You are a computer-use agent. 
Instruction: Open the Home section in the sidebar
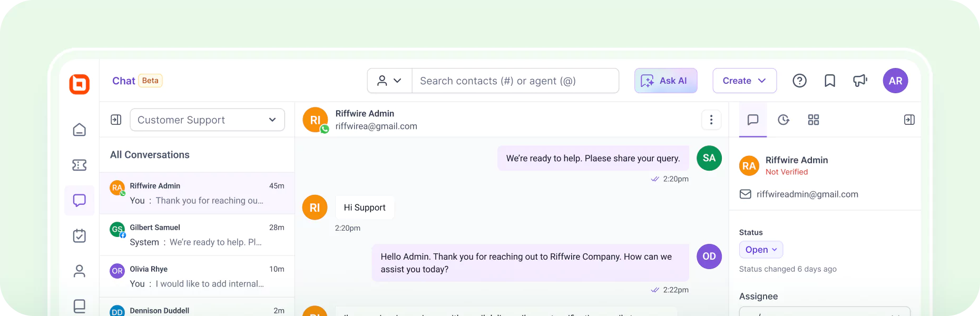[x=79, y=129]
